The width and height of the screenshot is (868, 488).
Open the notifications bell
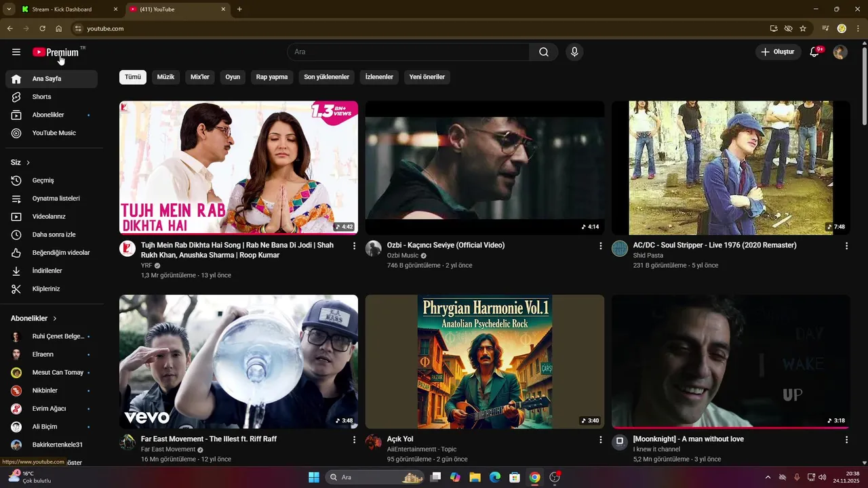[x=815, y=52]
